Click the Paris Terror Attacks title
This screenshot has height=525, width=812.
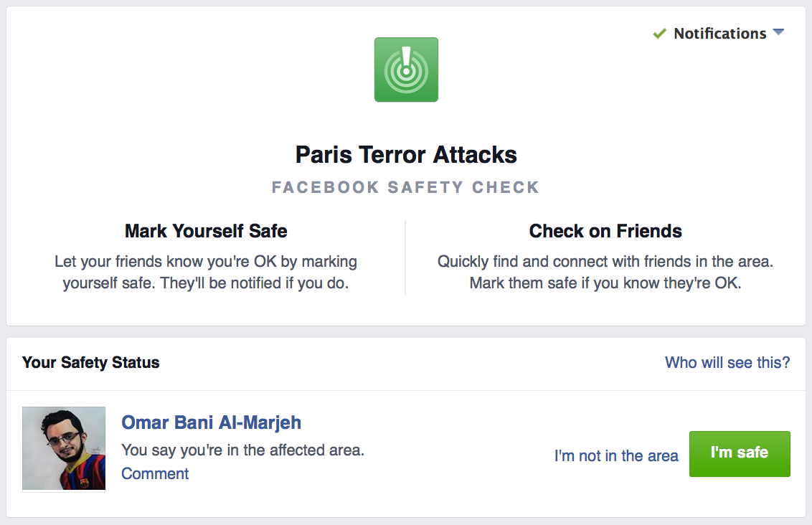coord(406,155)
